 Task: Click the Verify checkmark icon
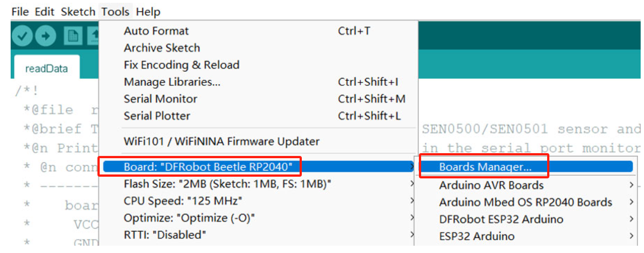pyautogui.click(x=22, y=36)
